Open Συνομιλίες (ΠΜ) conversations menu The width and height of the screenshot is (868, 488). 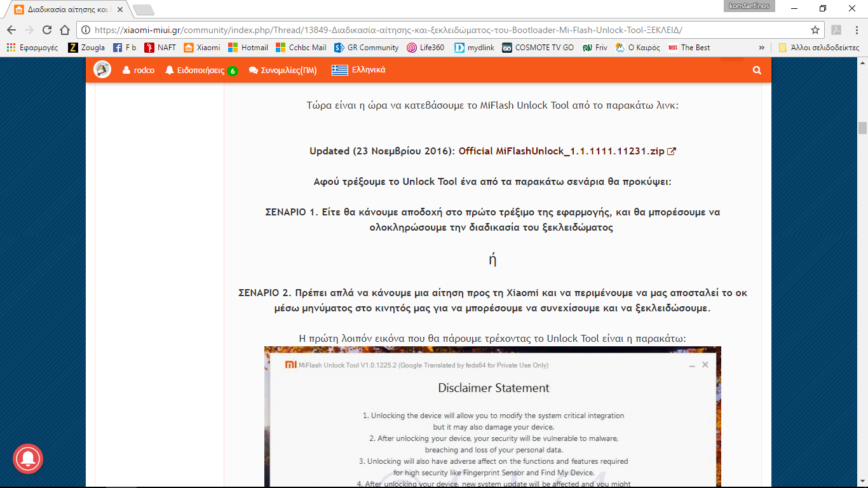[x=283, y=70]
